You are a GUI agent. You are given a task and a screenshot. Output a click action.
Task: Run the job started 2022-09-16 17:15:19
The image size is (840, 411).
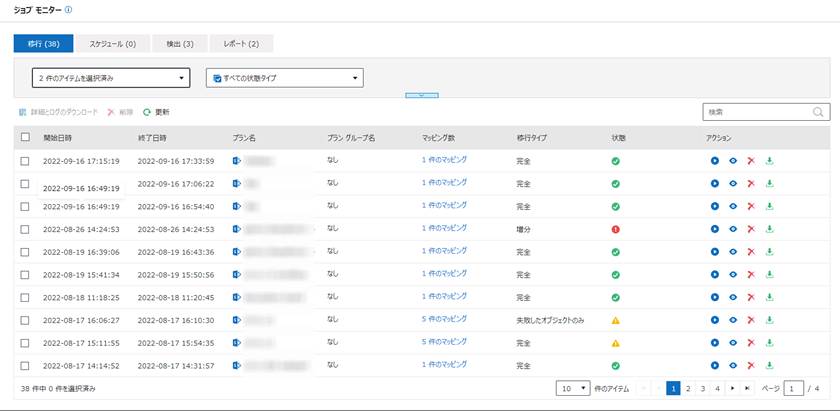point(715,161)
